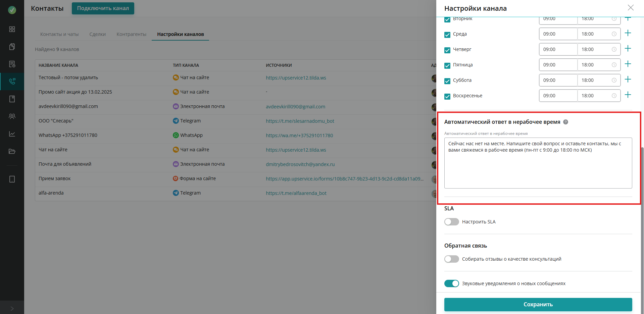This screenshot has height=314, width=644.
Task: Click the help icon beside auto-reply heading
Action: [x=565, y=122]
